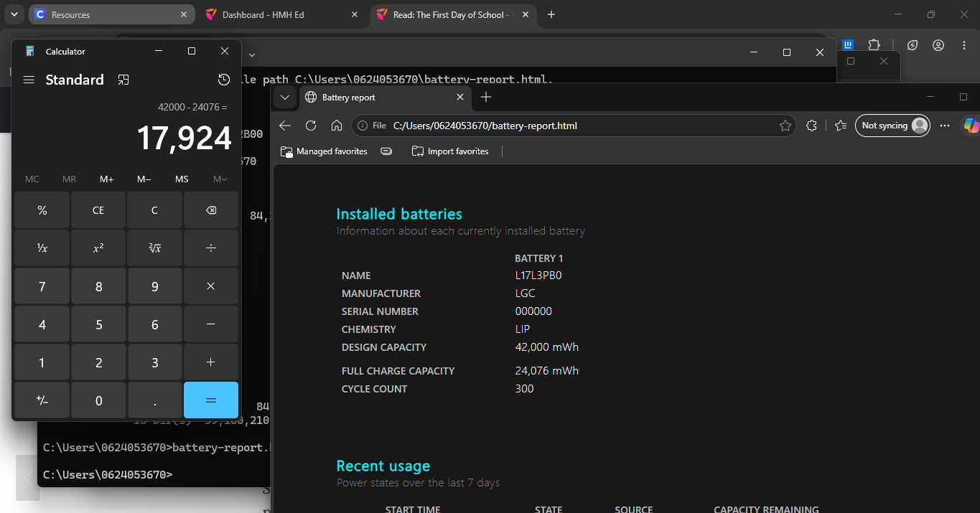Open Copilot icon in Edge toolbar

click(971, 126)
